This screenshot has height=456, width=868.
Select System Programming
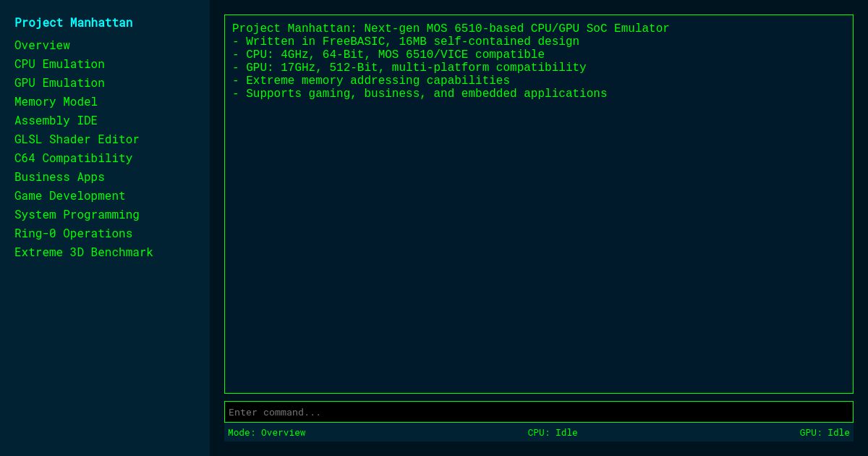pyautogui.click(x=77, y=214)
